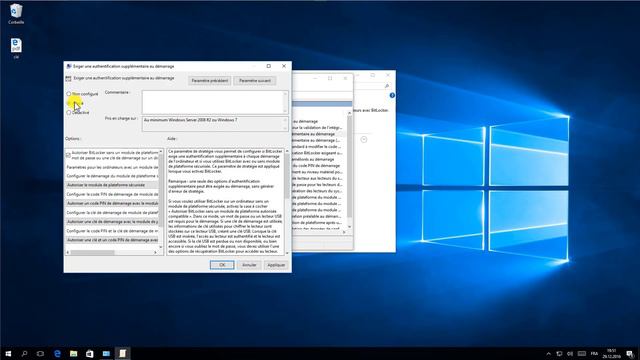Screen dimensions: 640x360
Task: Open the Windows Start menu
Action: pyautogui.click(x=8, y=353)
